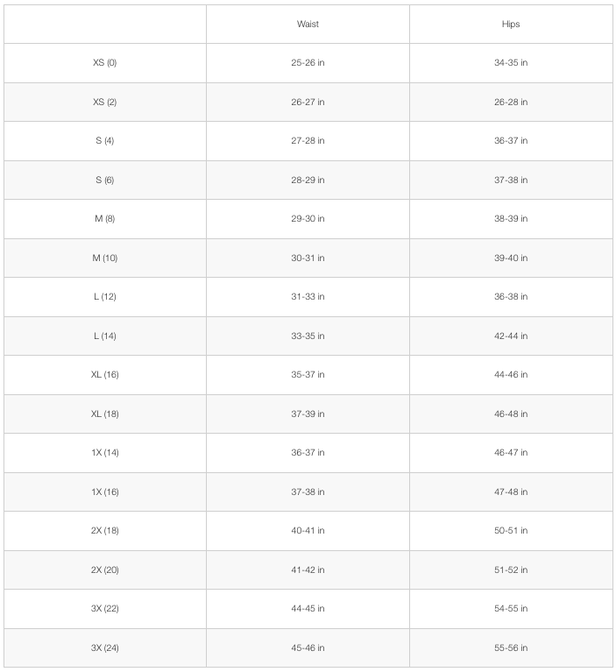
Task: Click the S (4) size cell
Action: (104, 141)
